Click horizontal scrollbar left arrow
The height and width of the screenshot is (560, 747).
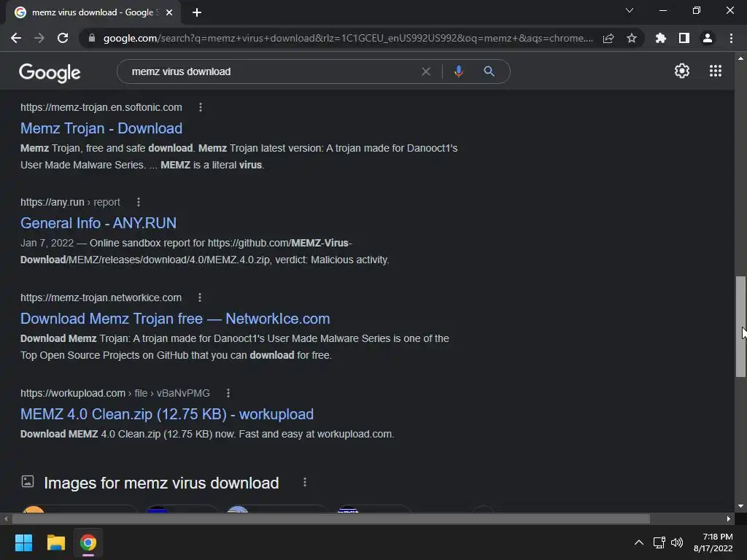(6, 518)
